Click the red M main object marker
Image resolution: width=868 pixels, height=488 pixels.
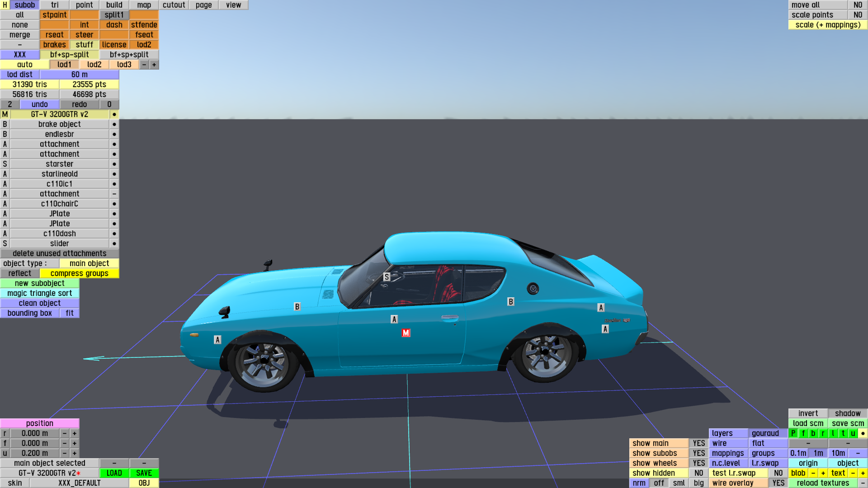[x=406, y=333]
